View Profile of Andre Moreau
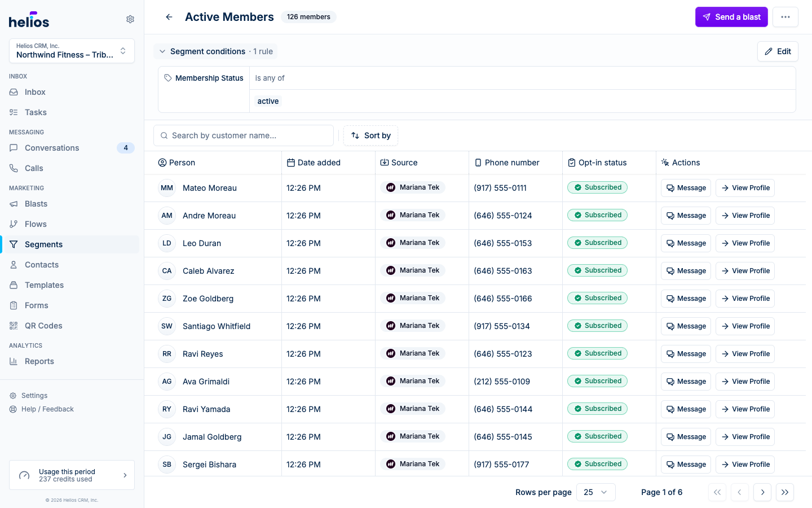The width and height of the screenshot is (812, 508). point(745,216)
